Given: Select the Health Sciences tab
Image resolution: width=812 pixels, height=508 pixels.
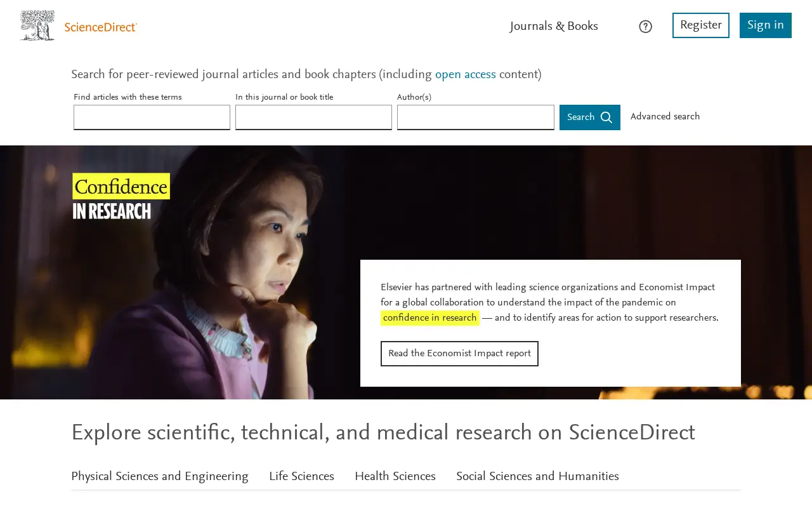Looking at the screenshot, I should (x=395, y=476).
